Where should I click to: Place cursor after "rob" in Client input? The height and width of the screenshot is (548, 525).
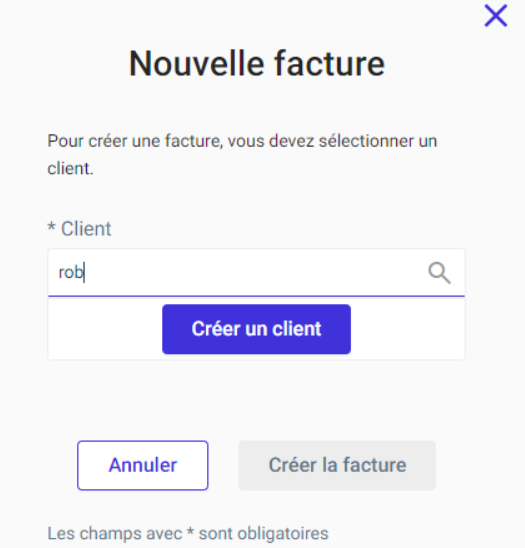[x=86, y=273]
